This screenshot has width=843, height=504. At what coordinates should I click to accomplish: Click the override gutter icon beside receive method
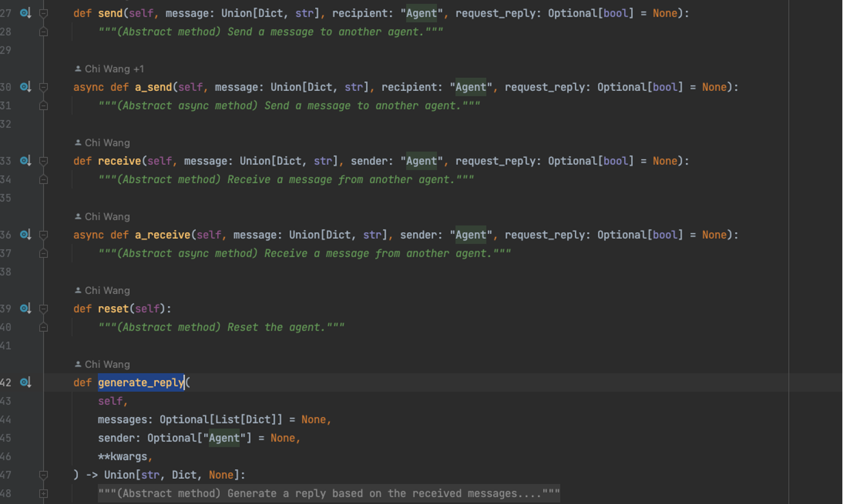point(25,161)
